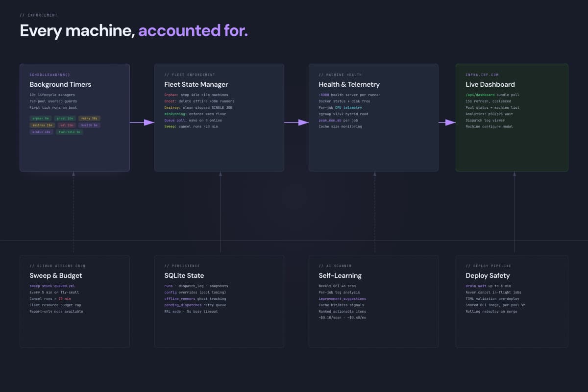Select the 'Sweep & Budget' card title
588x392 pixels.
(x=56, y=276)
